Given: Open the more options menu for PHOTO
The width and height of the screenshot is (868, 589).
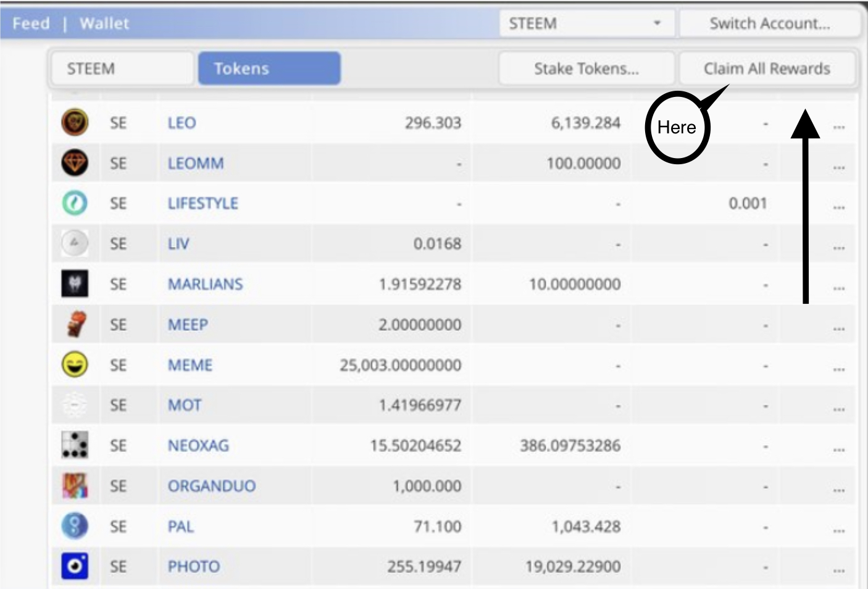Looking at the screenshot, I should point(838,570).
